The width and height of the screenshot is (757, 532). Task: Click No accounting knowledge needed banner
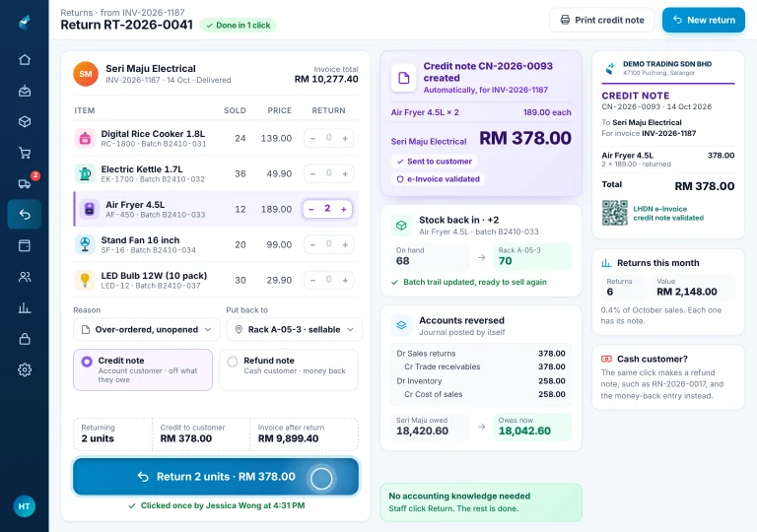(x=481, y=502)
